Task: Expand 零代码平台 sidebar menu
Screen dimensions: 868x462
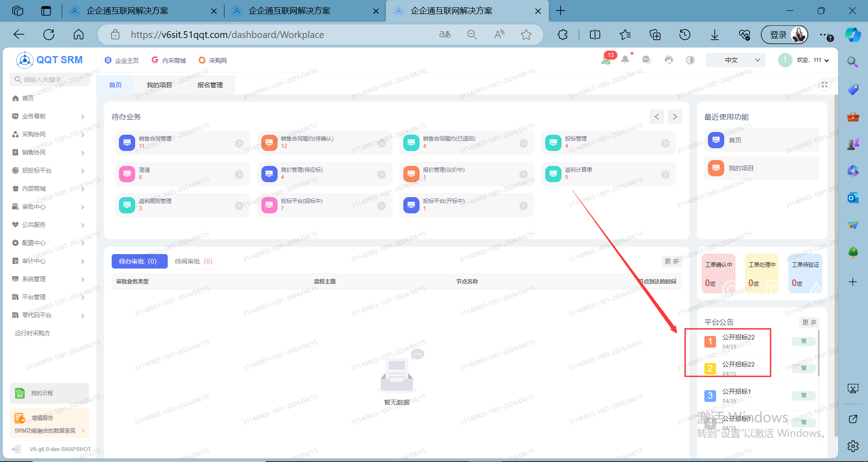Action: point(48,315)
